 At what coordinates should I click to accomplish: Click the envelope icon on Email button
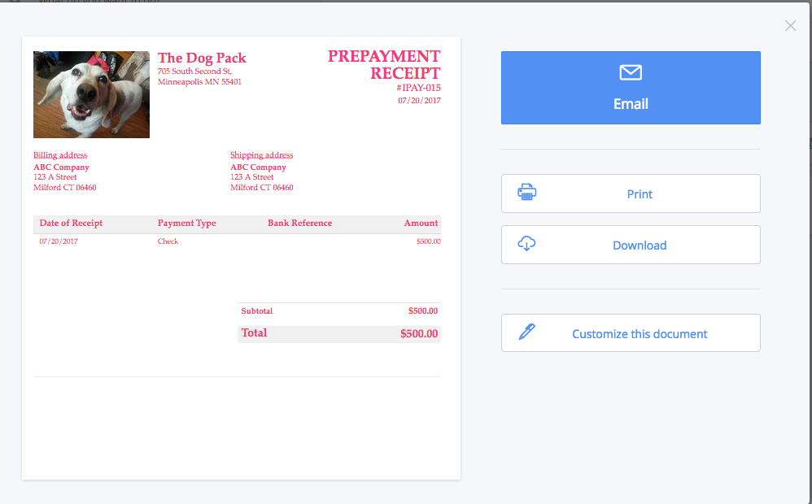click(631, 72)
